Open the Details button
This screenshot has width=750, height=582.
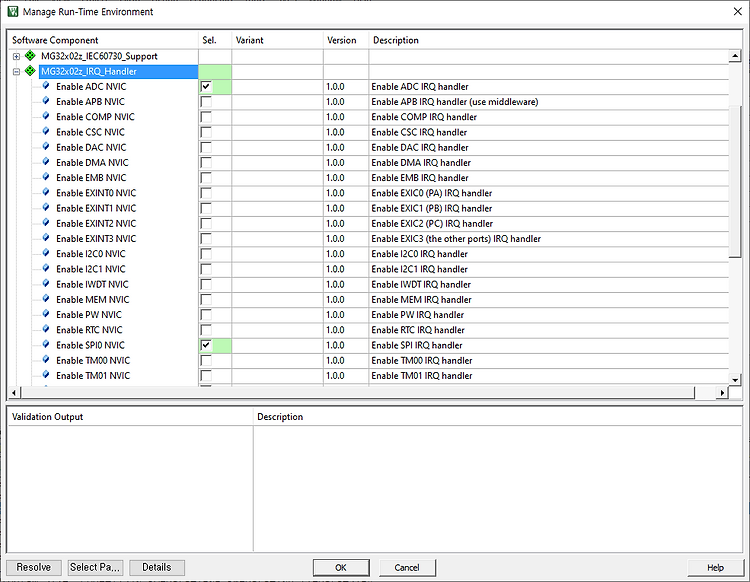tap(157, 567)
